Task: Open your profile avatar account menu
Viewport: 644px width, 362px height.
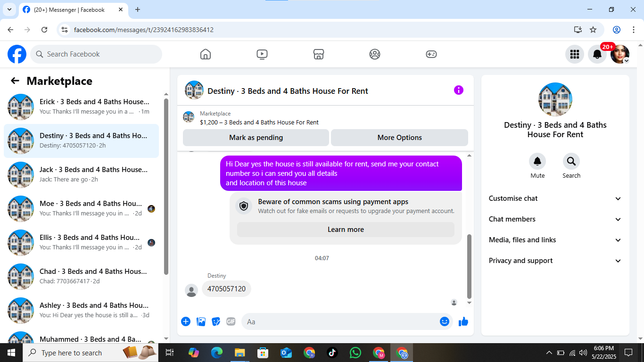Action: [620, 54]
